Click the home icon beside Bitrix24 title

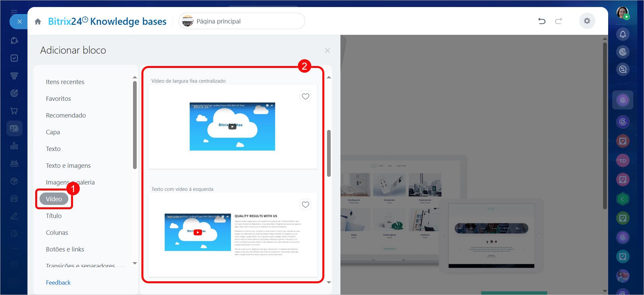[x=38, y=22]
